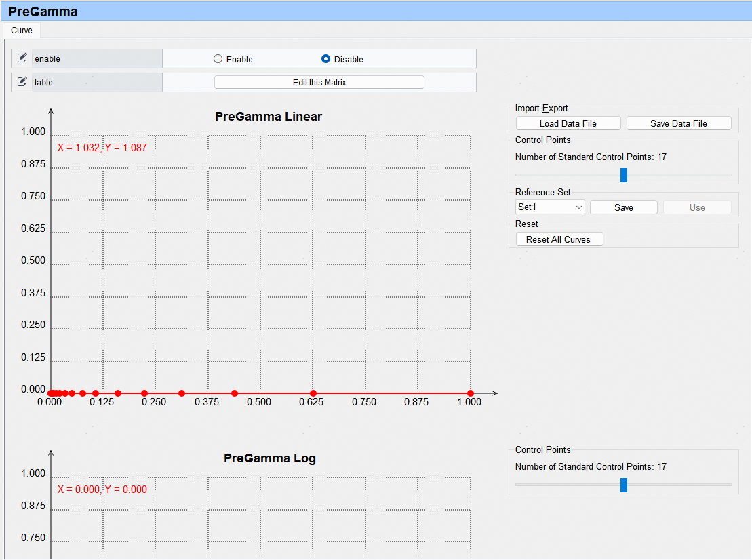Select the Disable radio button
Screen dimensions: 752x560
[x=326, y=59]
